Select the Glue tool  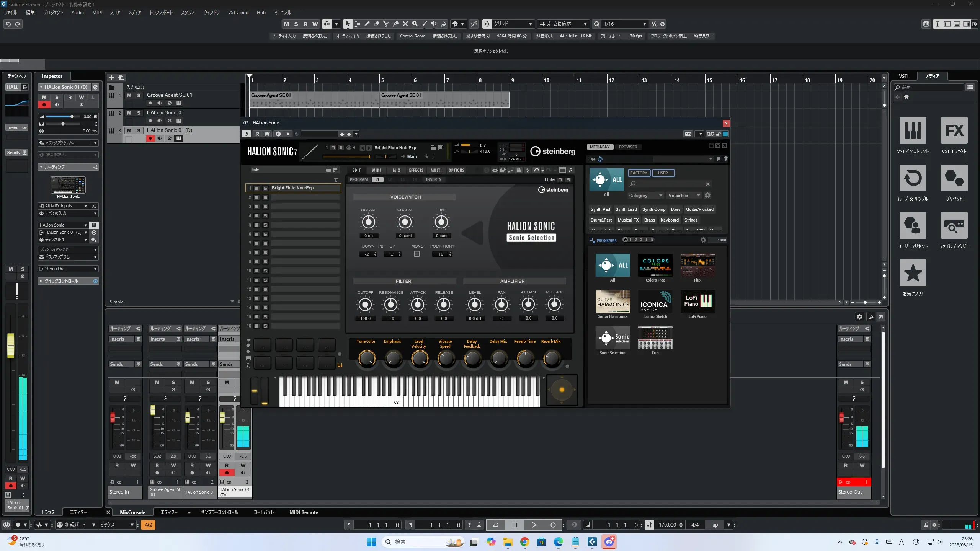pyautogui.click(x=395, y=24)
